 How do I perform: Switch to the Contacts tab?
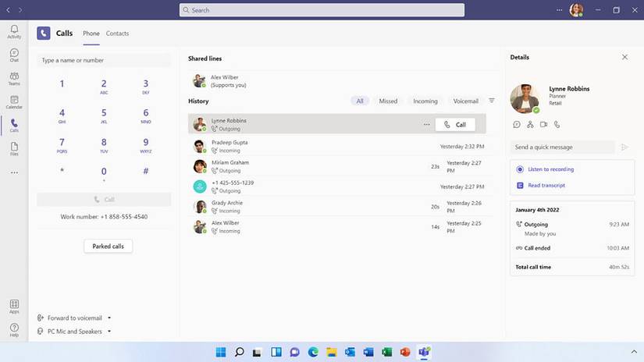point(117,34)
